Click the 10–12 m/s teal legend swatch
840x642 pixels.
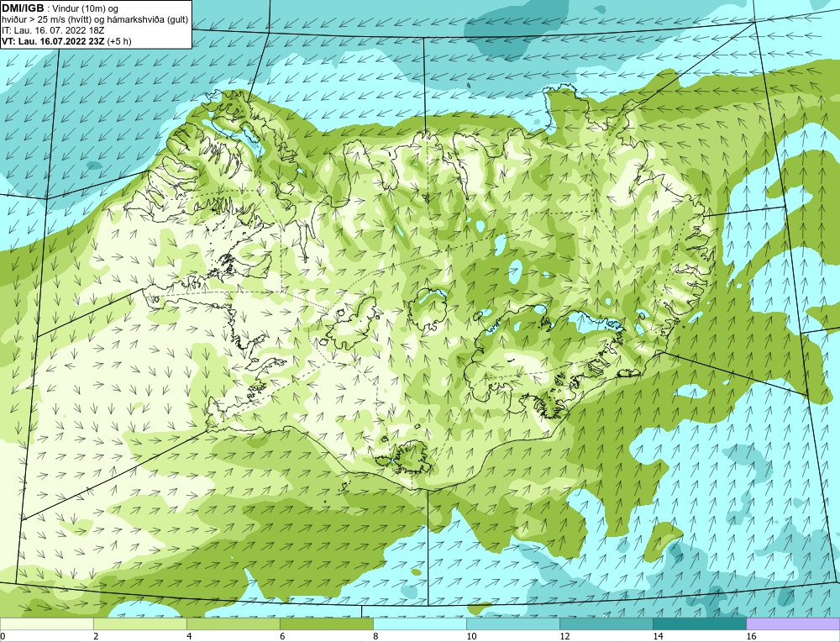tap(512, 624)
